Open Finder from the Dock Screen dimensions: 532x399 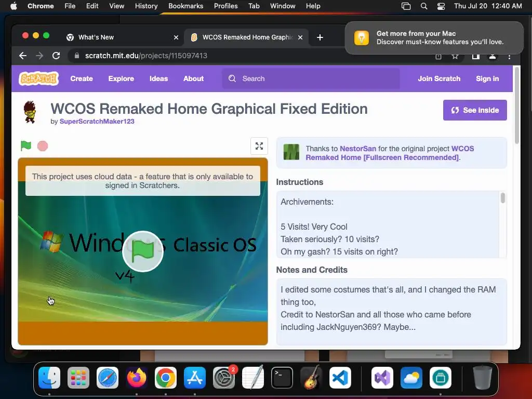click(49, 378)
